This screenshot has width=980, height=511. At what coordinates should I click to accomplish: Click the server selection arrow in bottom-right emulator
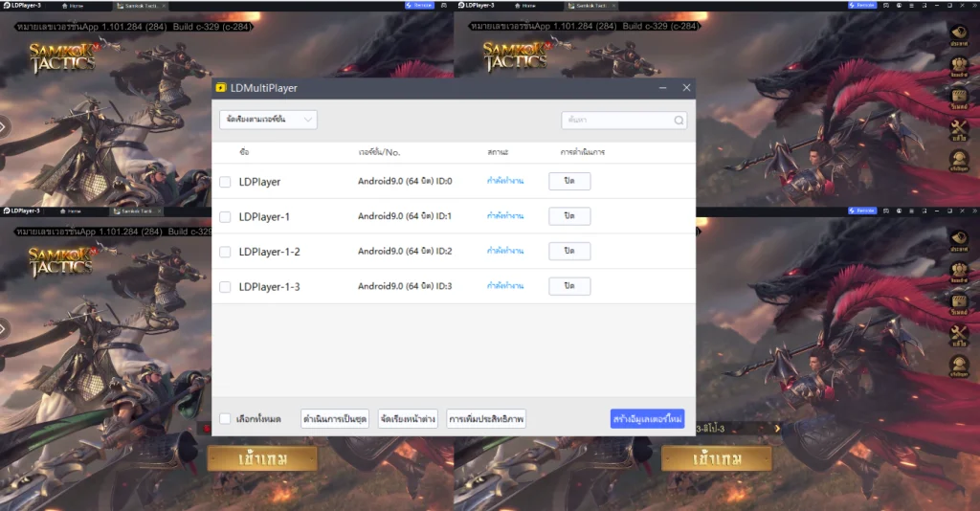click(777, 429)
